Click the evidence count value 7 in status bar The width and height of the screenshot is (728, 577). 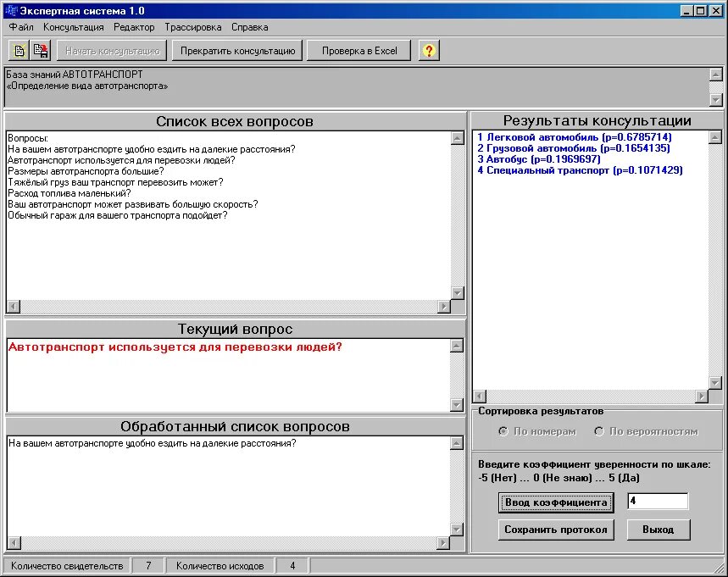click(148, 566)
